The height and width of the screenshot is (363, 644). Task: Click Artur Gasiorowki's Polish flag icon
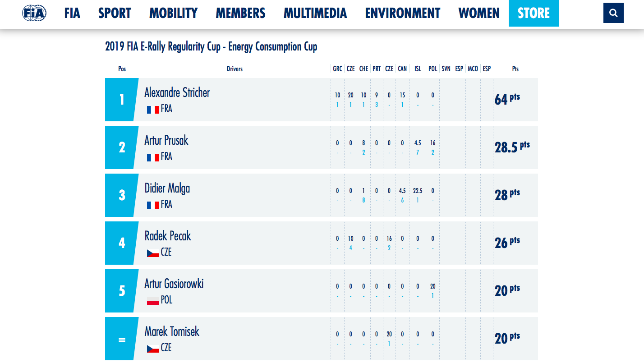152,301
